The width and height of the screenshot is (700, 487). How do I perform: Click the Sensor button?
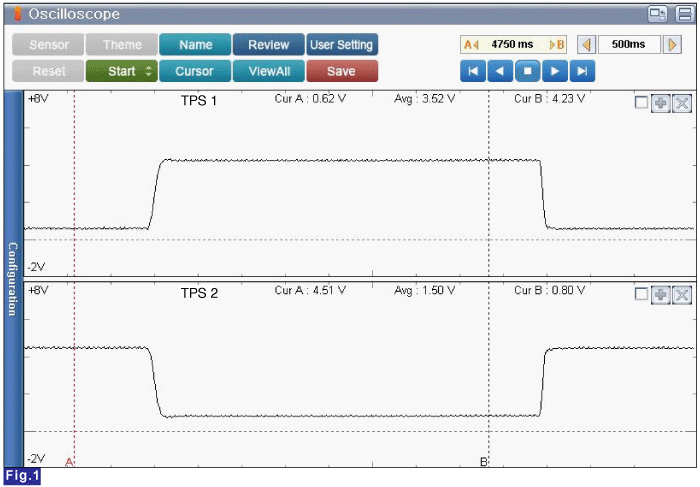coord(48,45)
